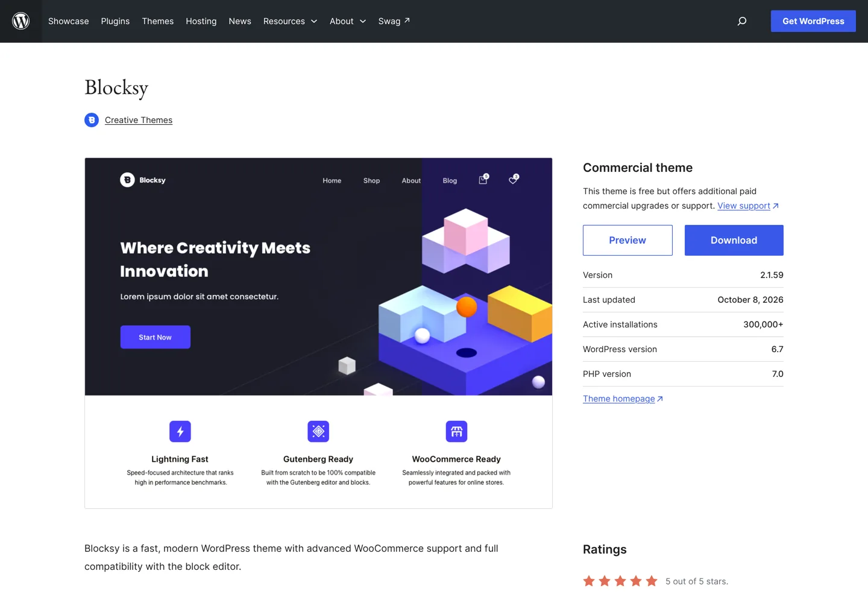Click the 5 out of 5 stars text
The image size is (868, 603).
click(697, 581)
